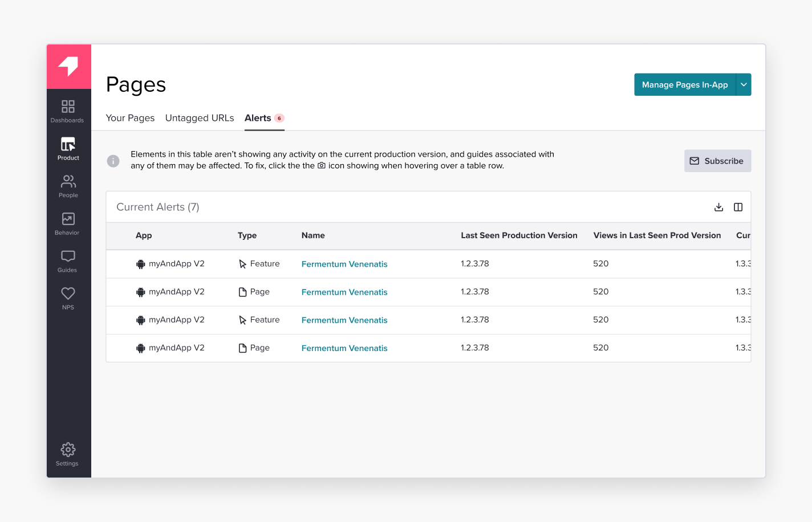Open Dashboards from the sidebar

click(68, 111)
